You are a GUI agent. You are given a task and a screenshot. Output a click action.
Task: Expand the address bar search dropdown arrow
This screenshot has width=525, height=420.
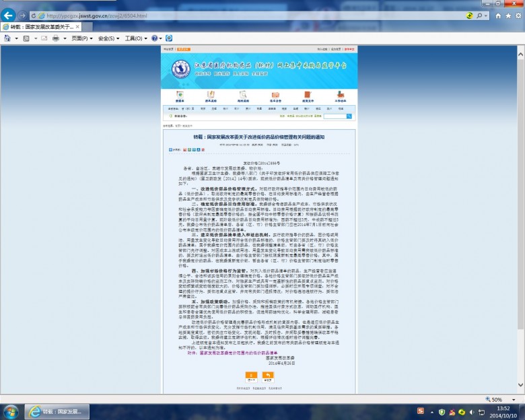click(459, 15)
